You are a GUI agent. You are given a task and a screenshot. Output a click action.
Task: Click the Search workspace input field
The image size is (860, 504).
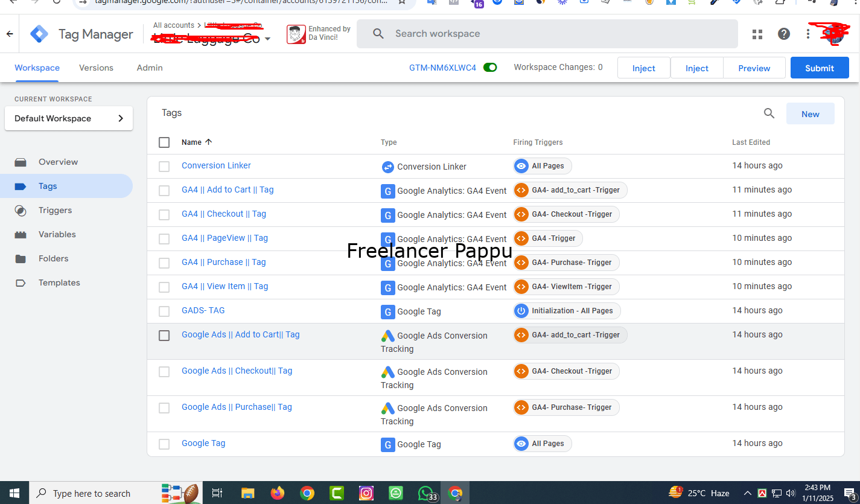tap(547, 34)
